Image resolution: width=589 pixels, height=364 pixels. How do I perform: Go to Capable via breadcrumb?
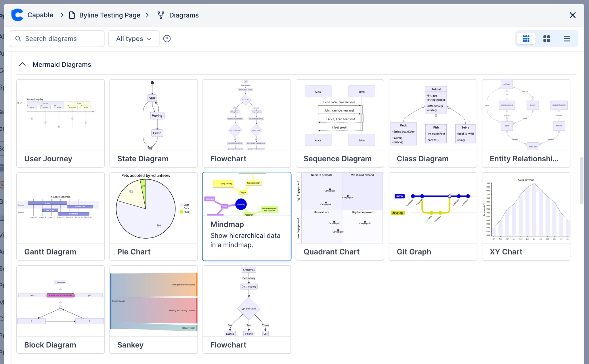pyautogui.click(x=40, y=15)
